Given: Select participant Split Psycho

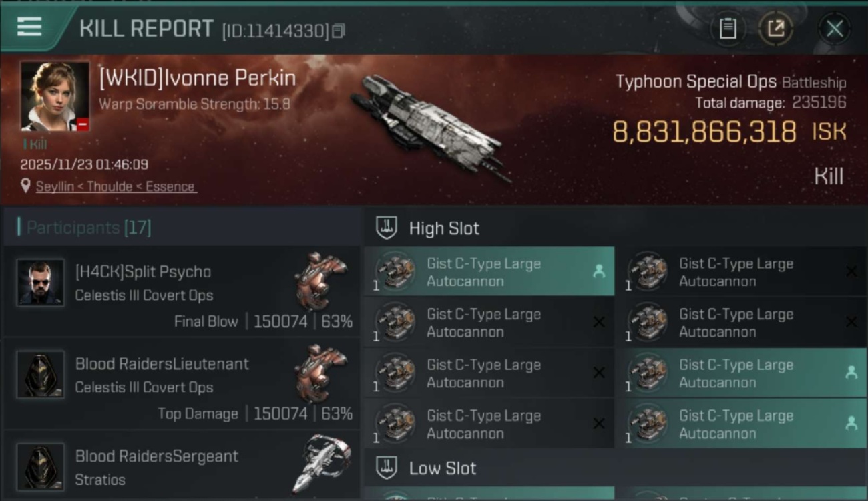Looking at the screenshot, I should tap(143, 272).
